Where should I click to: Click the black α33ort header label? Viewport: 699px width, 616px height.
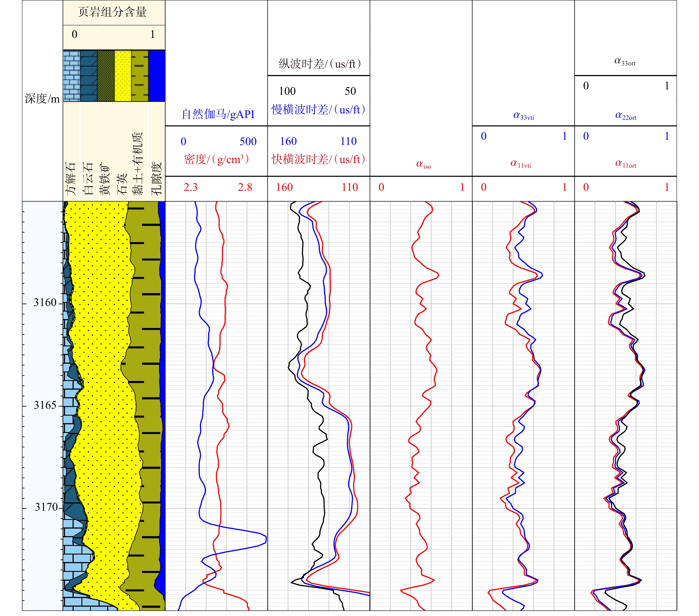coord(625,62)
